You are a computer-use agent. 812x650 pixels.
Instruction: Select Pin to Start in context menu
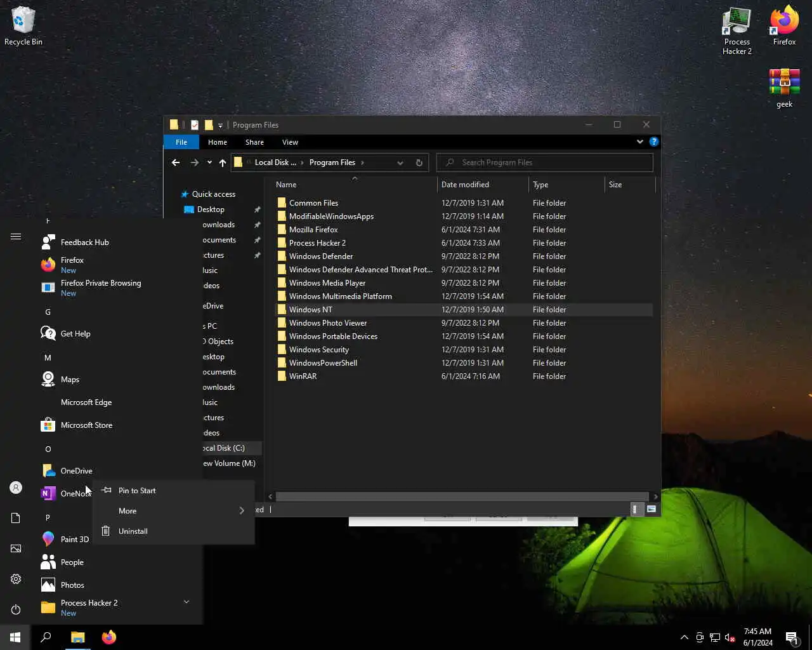pyautogui.click(x=173, y=491)
